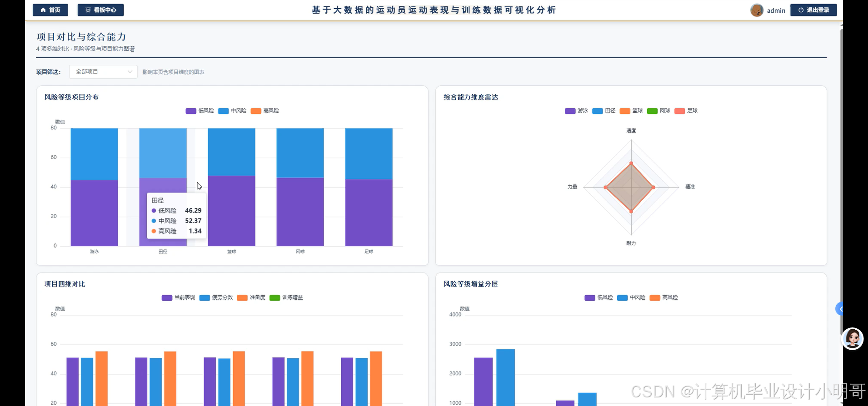Click the 足球 x-axis label in the stacked chart
This screenshot has height=406, width=868.
tap(369, 252)
